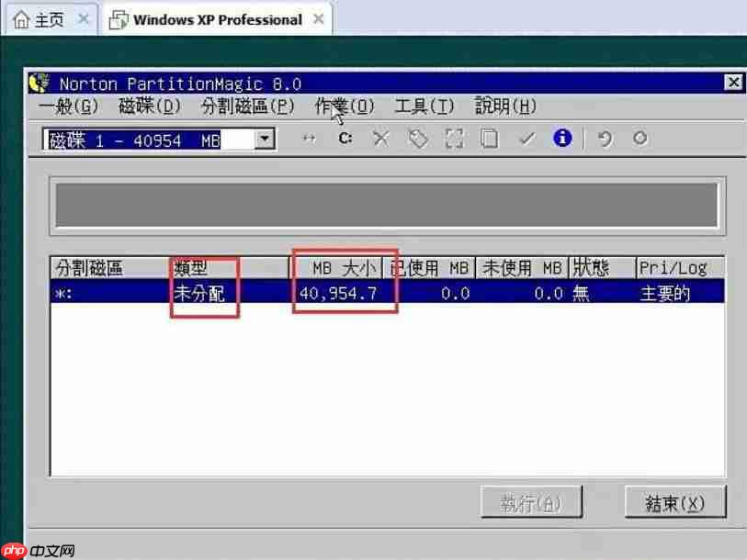This screenshot has width=747, height=560.
Task: Select the Delete partition icon (X)
Action: point(380,138)
